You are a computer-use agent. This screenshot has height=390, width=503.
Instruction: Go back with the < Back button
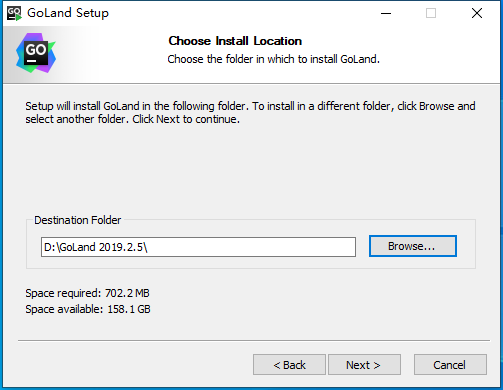point(289,365)
